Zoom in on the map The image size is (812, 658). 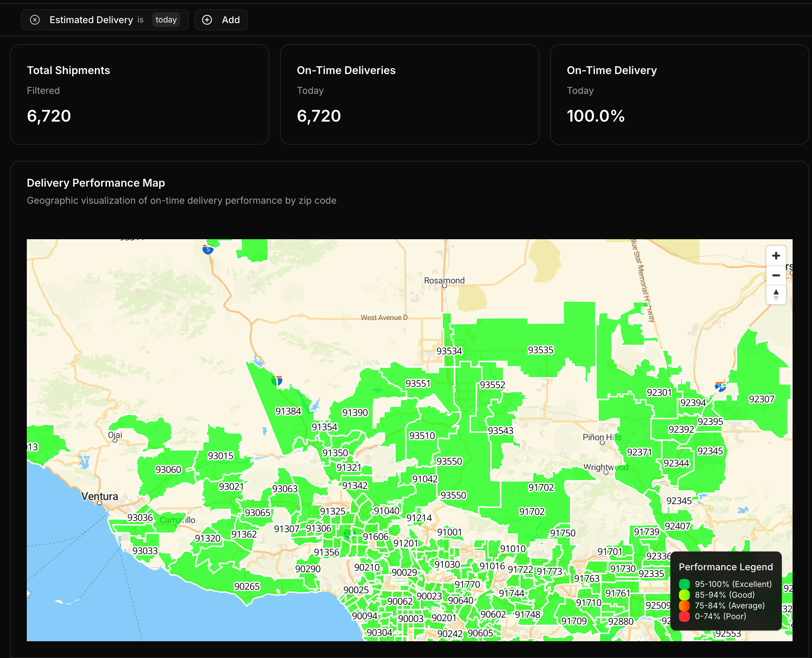click(x=775, y=256)
